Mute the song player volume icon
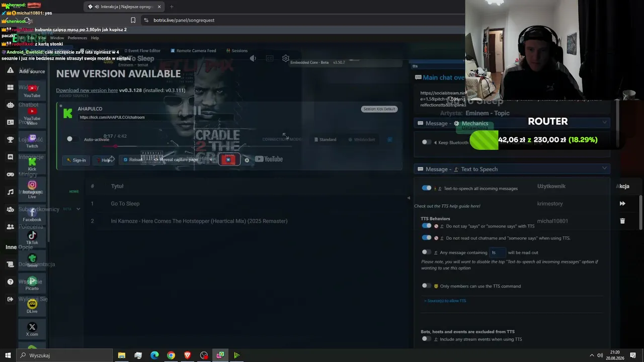644x362 pixels. pos(253,58)
